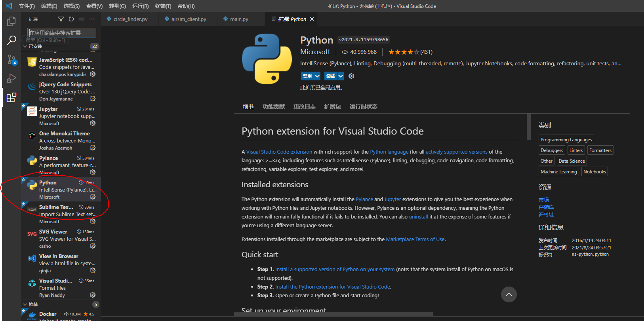Open the Run and Debug view
The height and width of the screenshot is (321, 644).
click(11, 78)
